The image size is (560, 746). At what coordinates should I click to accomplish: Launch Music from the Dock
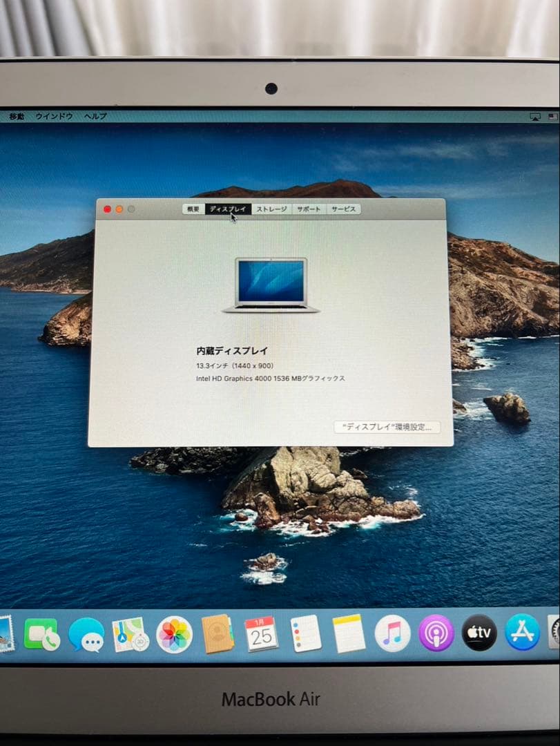click(392, 633)
